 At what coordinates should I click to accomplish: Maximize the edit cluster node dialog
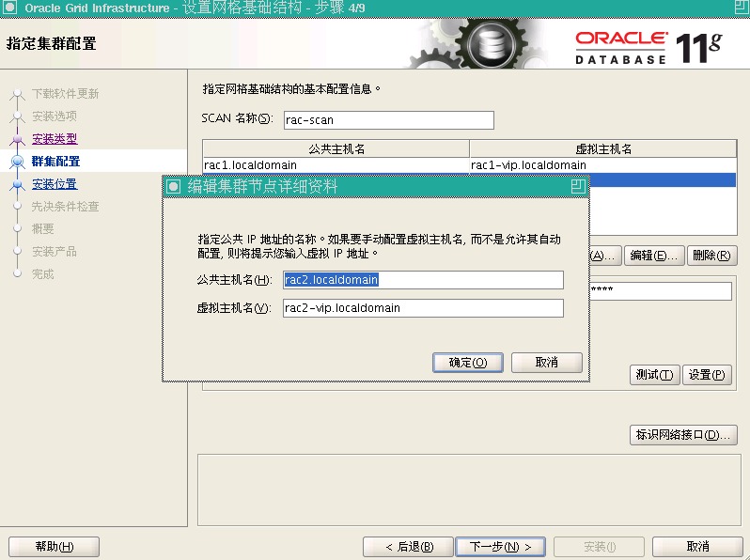tap(578, 186)
